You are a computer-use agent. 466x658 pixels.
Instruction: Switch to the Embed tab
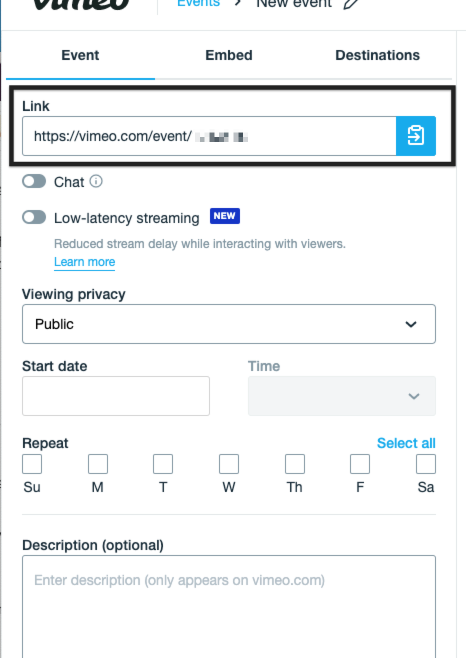229,55
